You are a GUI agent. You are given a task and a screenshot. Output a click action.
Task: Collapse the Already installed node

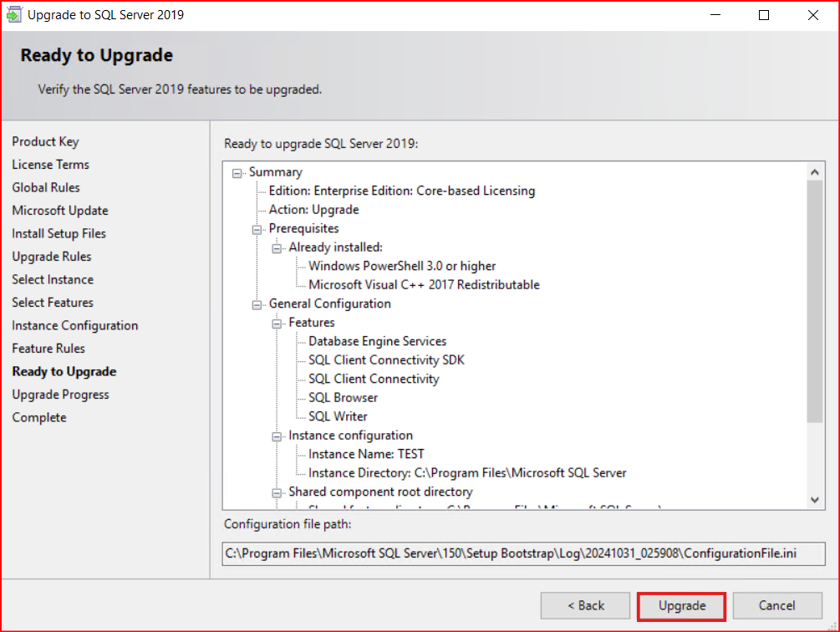[277, 248]
